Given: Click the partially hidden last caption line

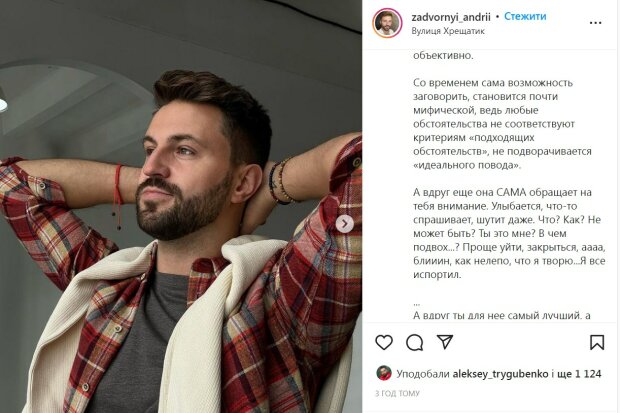Looking at the screenshot, I should 502,316.
